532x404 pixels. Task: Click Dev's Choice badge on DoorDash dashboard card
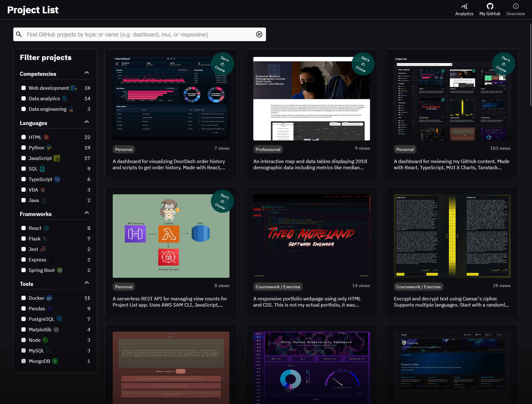click(222, 64)
